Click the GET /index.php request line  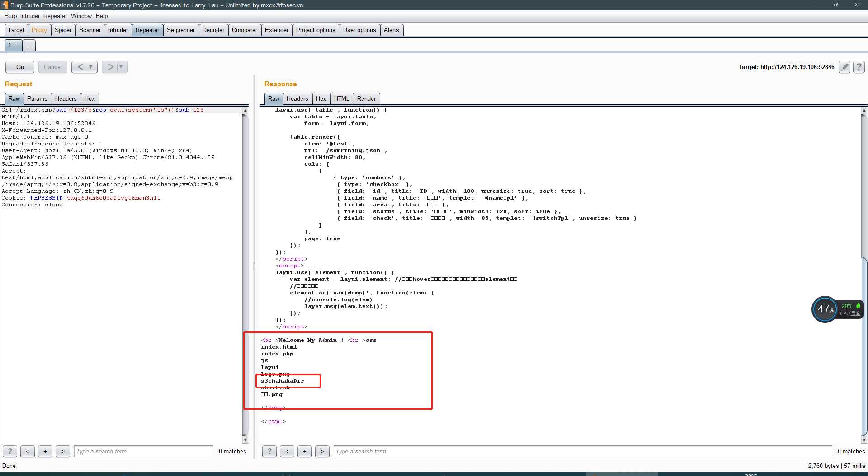(x=103, y=110)
